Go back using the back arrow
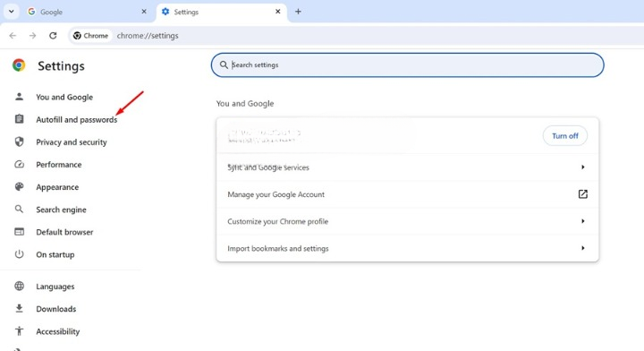This screenshot has height=351, width=644. coord(13,35)
